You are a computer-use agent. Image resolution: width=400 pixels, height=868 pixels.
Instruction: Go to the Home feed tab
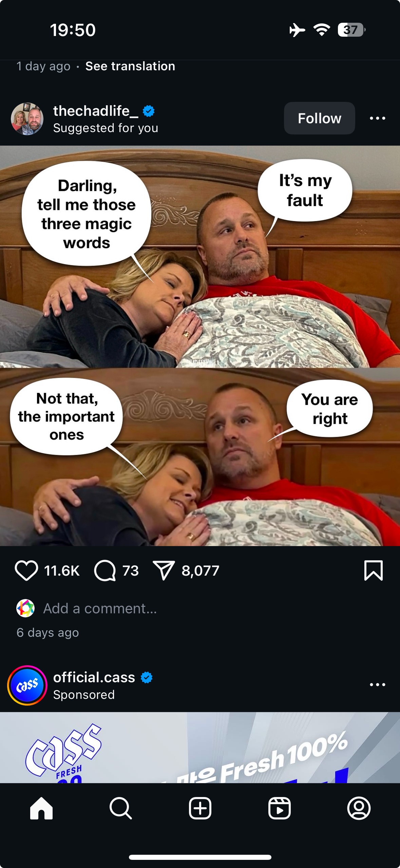click(41, 808)
